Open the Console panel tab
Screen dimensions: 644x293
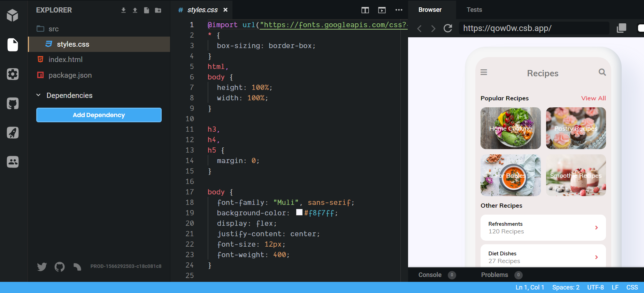tap(430, 275)
